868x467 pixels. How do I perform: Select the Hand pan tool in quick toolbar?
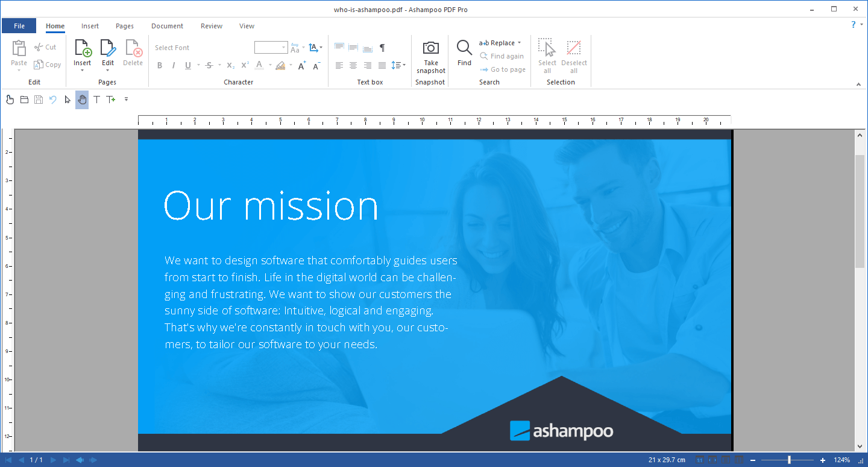pyautogui.click(x=81, y=100)
